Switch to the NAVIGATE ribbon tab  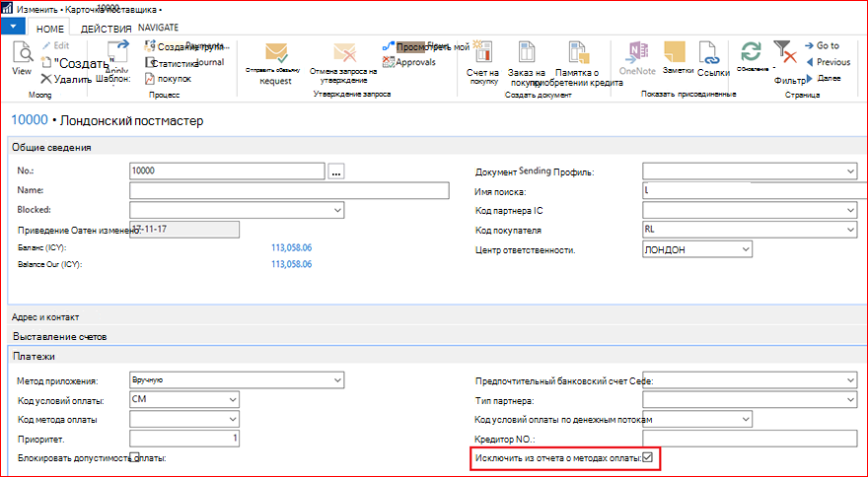159,28
